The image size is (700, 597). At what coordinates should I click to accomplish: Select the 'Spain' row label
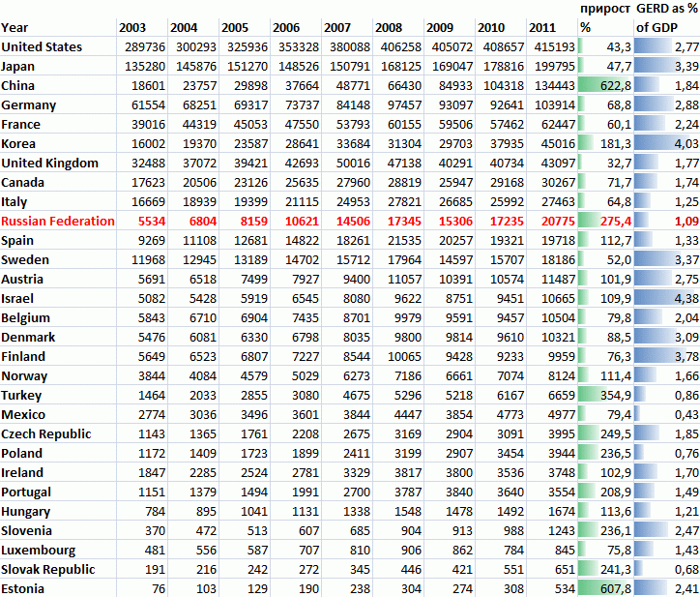(x=17, y=241)
